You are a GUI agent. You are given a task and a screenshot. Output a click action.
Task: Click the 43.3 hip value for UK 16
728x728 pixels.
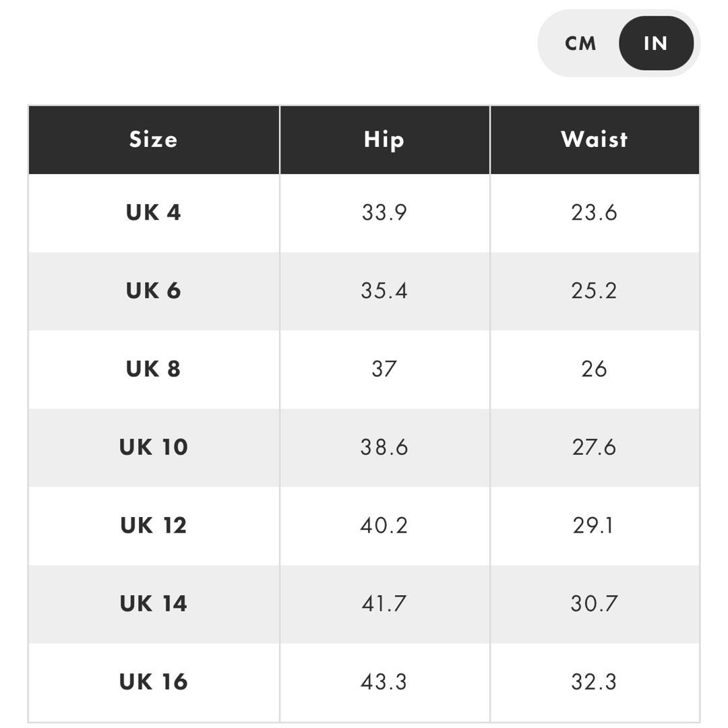tap(384, 681)
